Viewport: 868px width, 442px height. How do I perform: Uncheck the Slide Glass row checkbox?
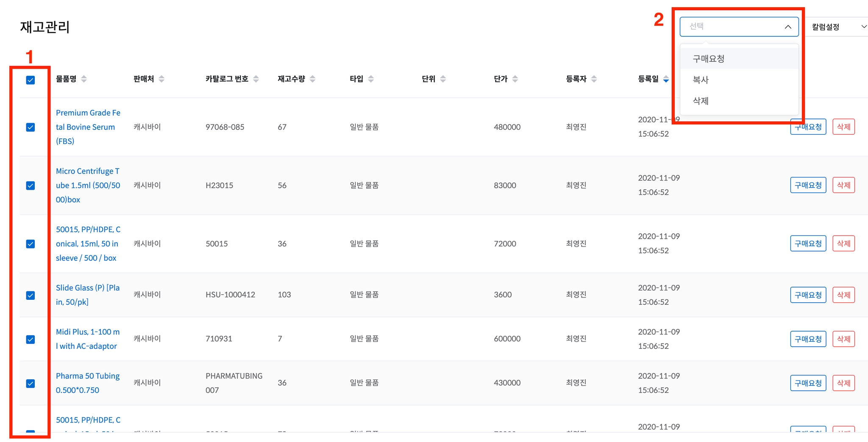pos(31,295)
